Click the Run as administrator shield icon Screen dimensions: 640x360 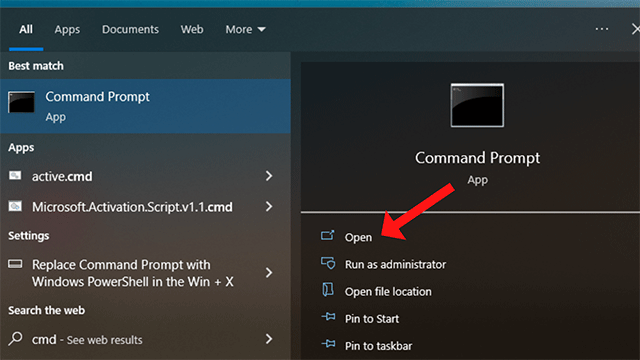pos(328,263)
